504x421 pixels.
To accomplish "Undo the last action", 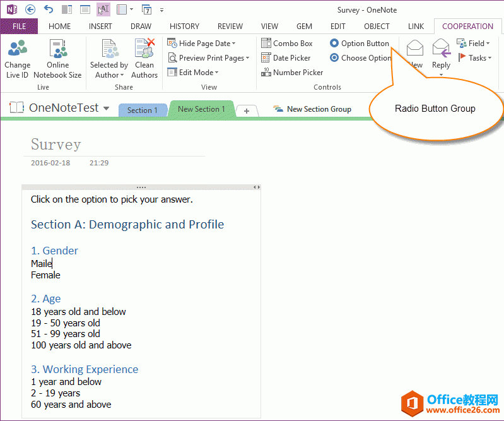I will (x=49, y=9).
